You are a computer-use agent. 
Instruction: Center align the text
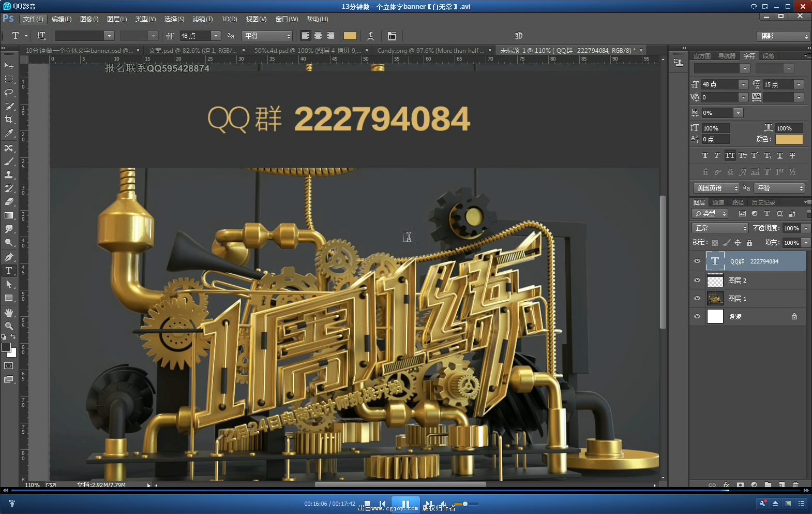[318, 36]
